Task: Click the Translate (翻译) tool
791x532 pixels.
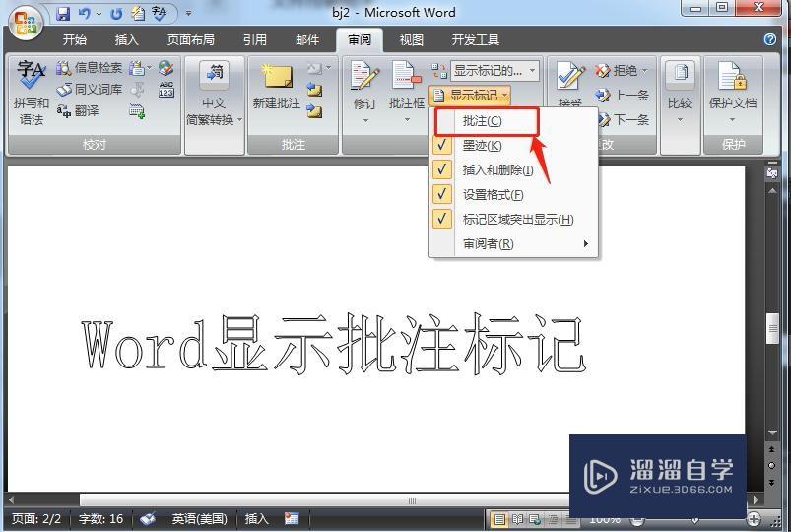Action: 78,110
